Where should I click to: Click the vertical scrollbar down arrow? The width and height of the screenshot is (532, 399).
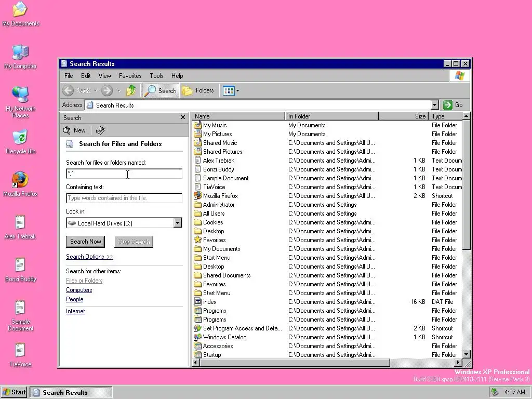pos(467,354)
